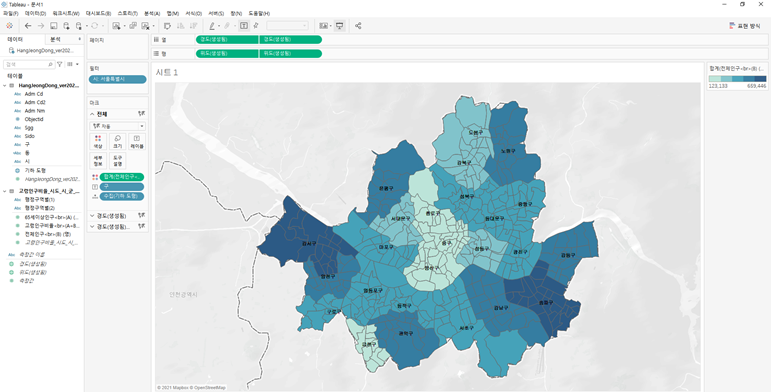Collapse the HangJeongDong_ver202 table
The width and height of the screenshot is (771, 392).
(x=5, y=86)
